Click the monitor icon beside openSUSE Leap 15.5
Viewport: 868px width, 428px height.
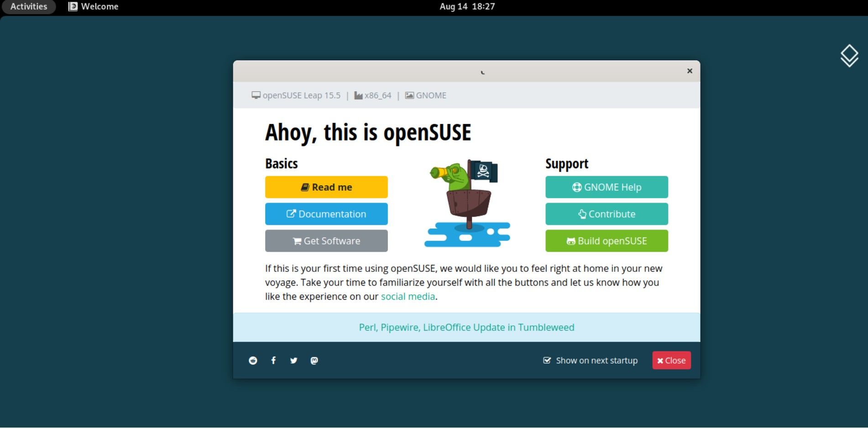[x=256, y=95]
